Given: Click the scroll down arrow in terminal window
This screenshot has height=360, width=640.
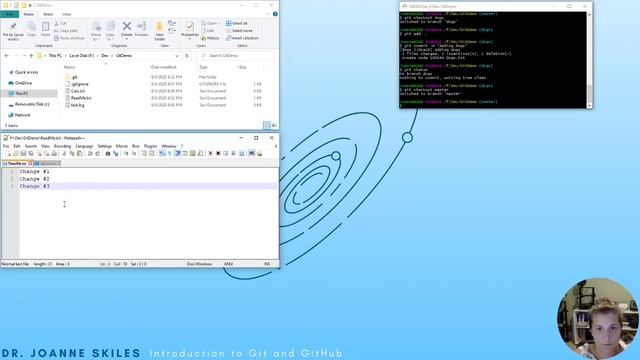Looking at the screenshot, I should pyautogui.click(x=589, y=106).
